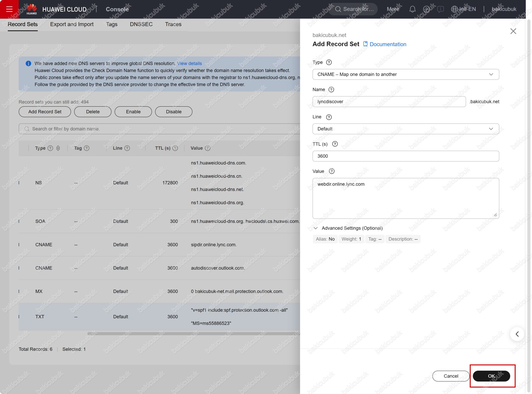Open the Type dropdown showing CNAME

[x=405, y=74]
